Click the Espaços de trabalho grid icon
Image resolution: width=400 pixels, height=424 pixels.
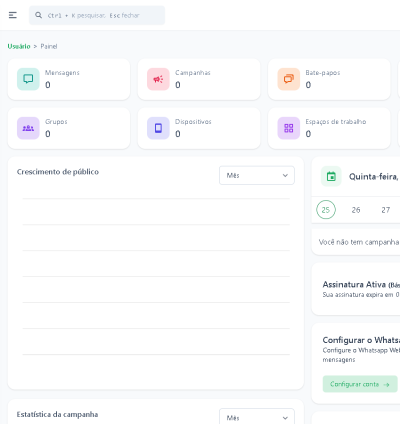[289, 128]
